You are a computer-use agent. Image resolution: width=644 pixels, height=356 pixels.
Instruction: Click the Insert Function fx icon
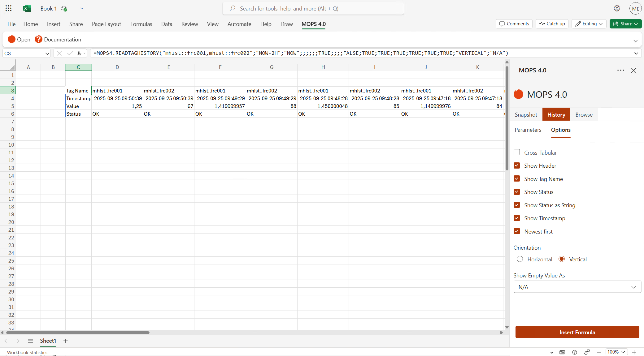[x=79, y=53]
